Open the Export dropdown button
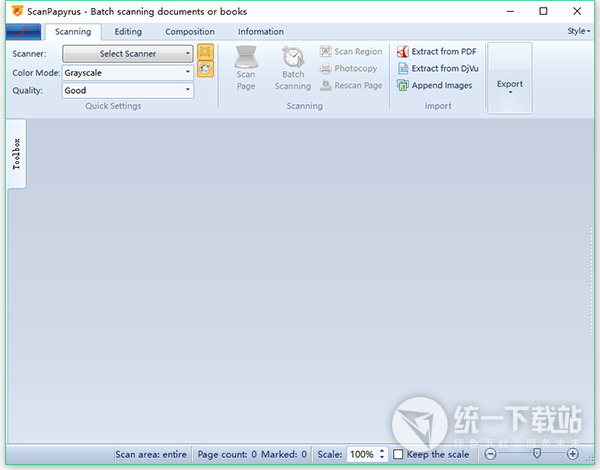 pyautogui.click(x=510, y=78)
